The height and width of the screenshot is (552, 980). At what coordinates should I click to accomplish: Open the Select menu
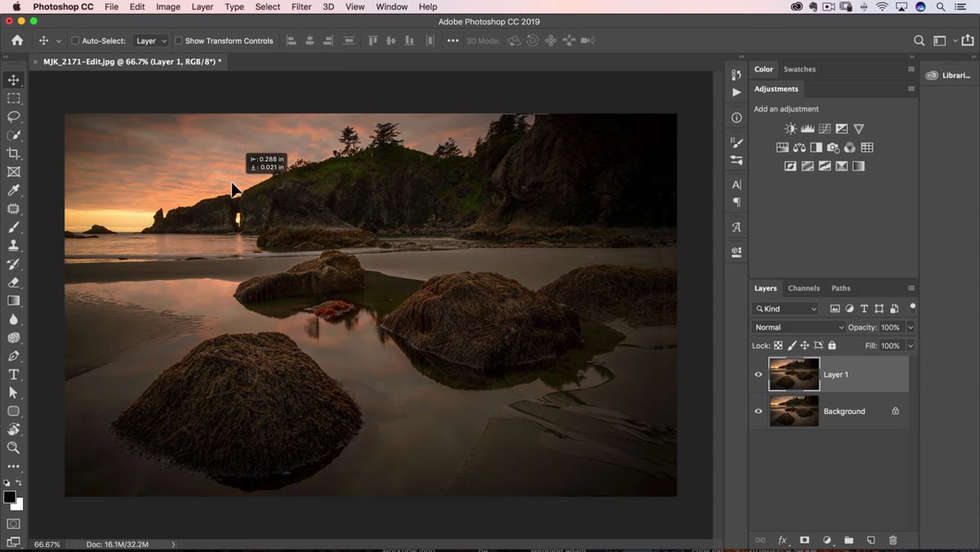(x=267, y=7)
